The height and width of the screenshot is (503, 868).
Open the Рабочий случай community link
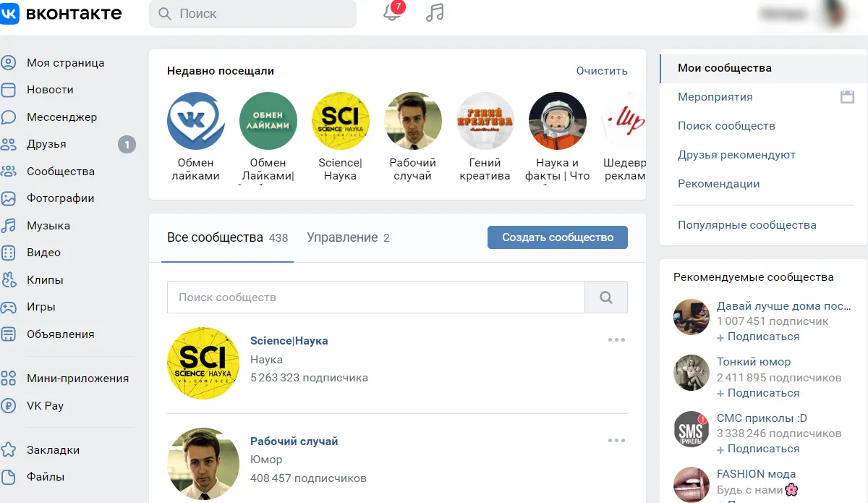pyautogui.click(x=294, y=441)
